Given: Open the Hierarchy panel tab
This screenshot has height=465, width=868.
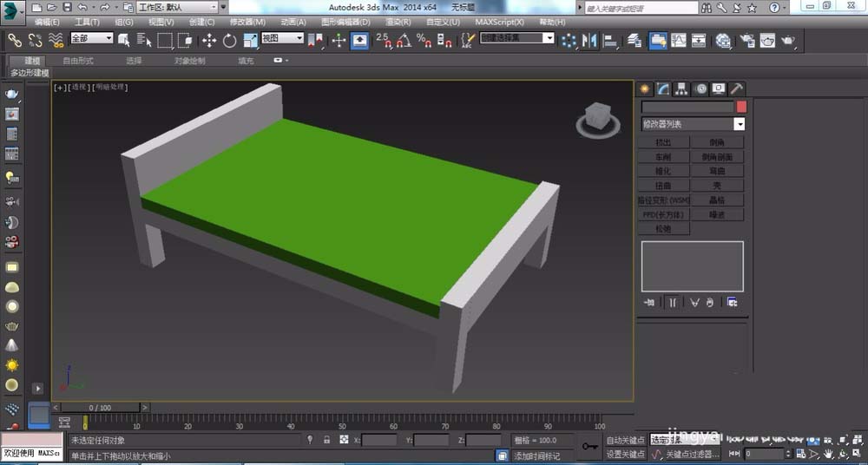Looking at the screenshot, I should [681, 88].
